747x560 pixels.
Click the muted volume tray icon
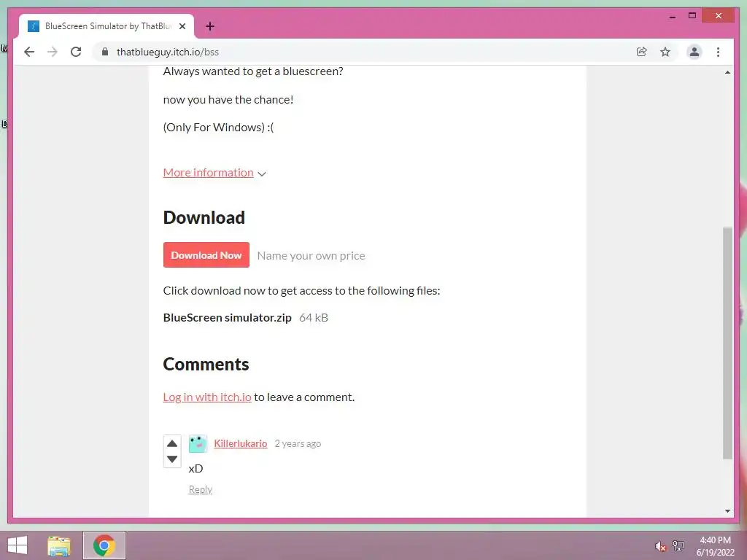[x=660, y=546]
